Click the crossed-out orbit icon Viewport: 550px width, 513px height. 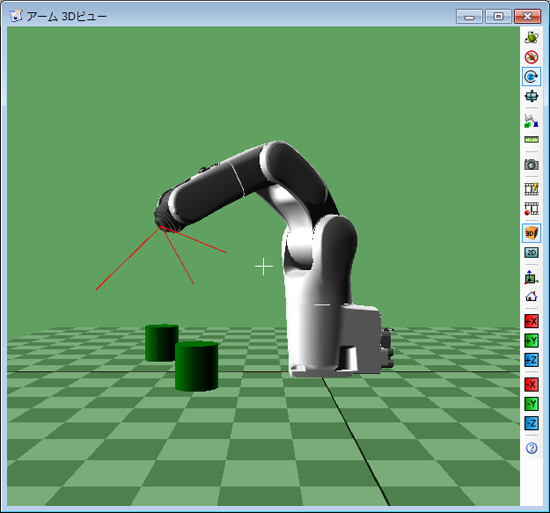click(x=531, y=57)
